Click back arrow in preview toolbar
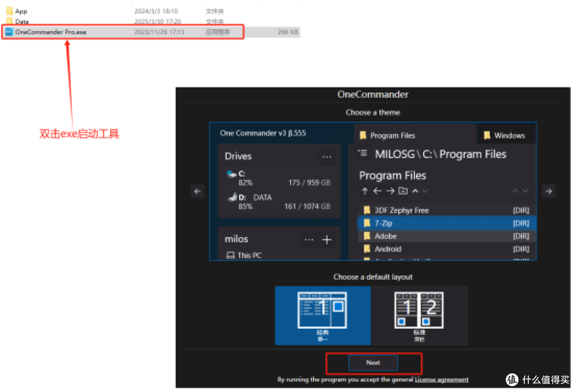The width and height of the screenshot is (575, 392). pyautogui.click(x=377, y=191)
